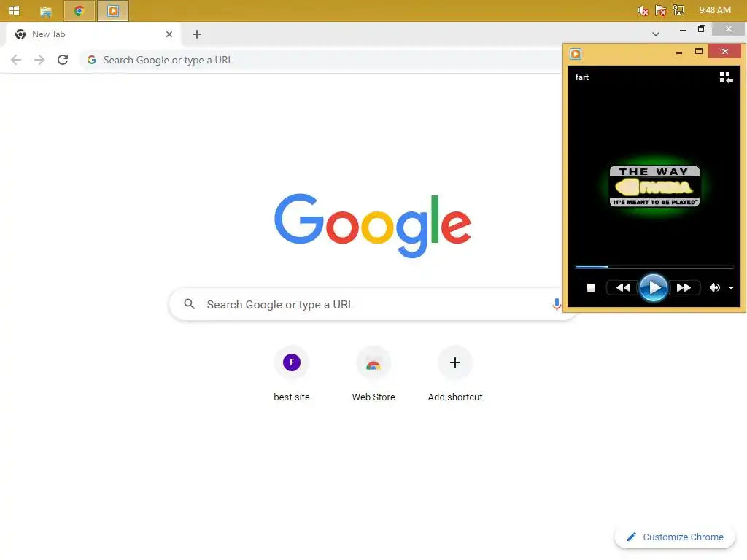Open File Explorer from the taskbar
747x560 pixels.
[46, 11]
